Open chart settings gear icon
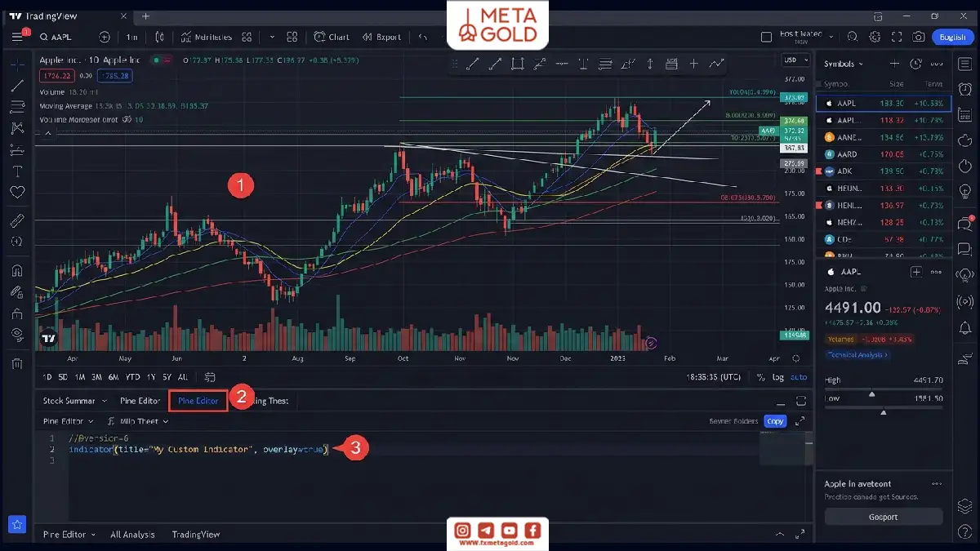Screen dimensions: 980x551 tap(875, 37)
